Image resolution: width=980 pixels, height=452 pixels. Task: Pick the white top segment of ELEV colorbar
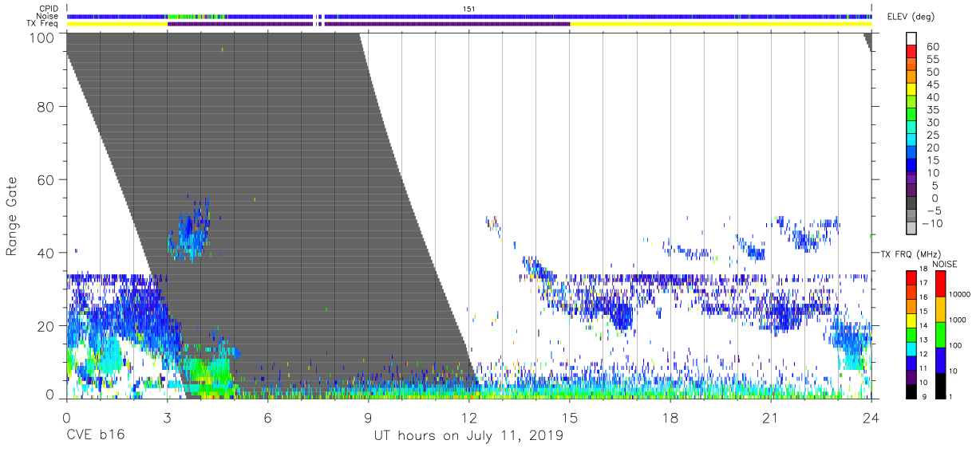[x=911, y=39]
